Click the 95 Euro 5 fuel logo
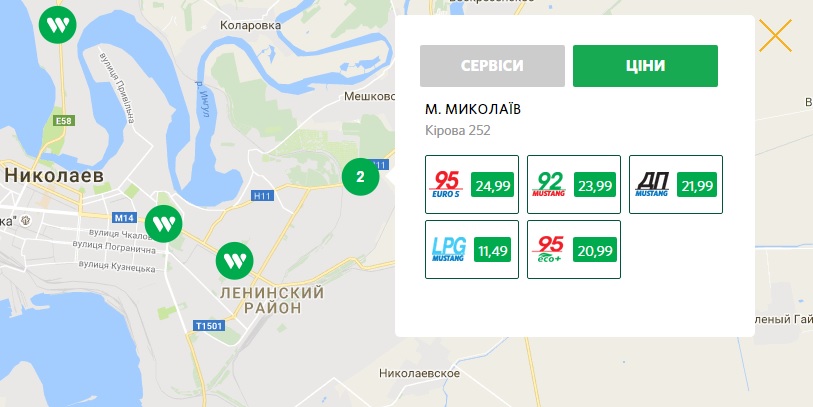This screenshot has width=813, height=407. tap(446, 185)
